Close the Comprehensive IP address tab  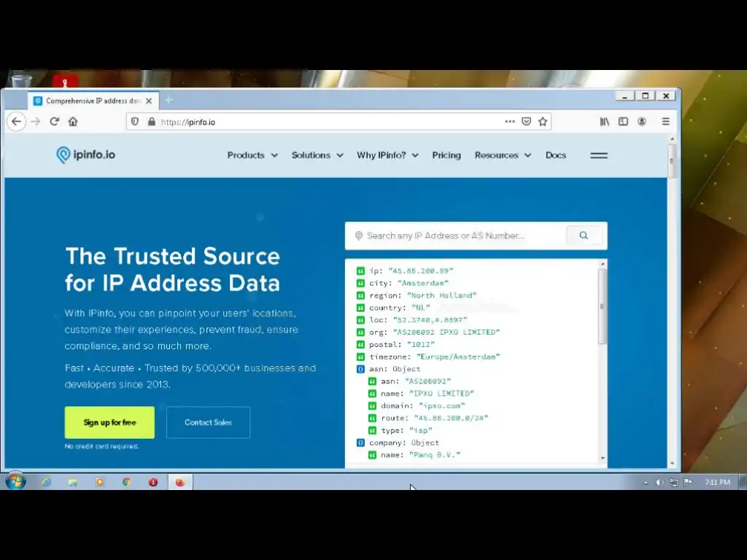pos(149,101)
